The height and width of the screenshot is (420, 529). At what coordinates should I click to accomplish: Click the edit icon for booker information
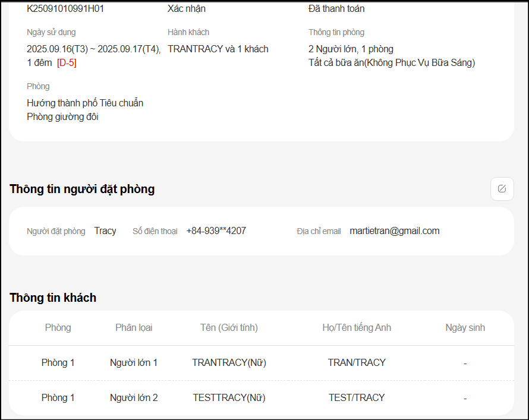pos(502,189)
